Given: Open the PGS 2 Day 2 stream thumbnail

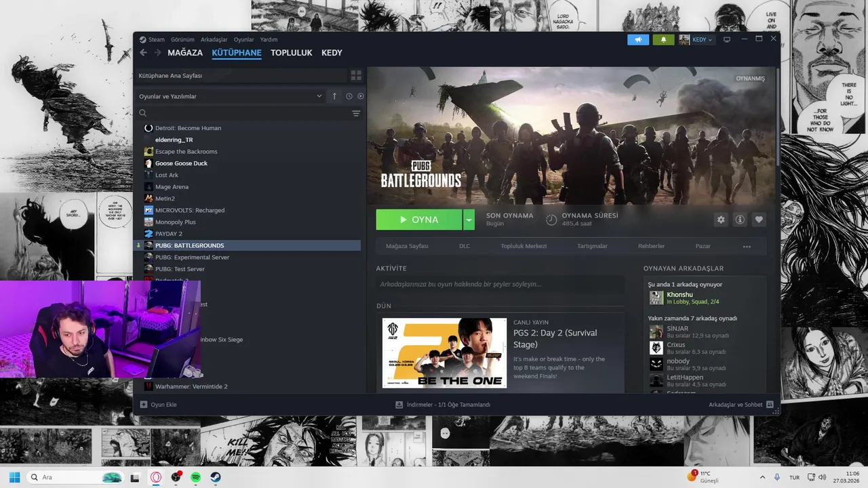Looking at the screenshot, I should click(444, 353).
